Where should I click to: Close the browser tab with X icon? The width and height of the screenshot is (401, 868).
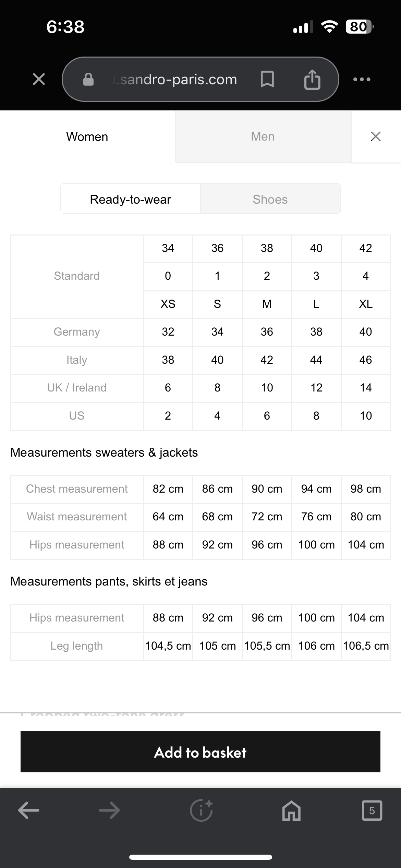[39, 79]
